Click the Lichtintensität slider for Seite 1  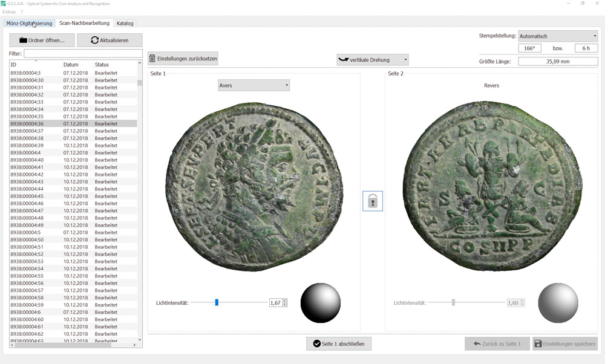[x=217, y=303]
